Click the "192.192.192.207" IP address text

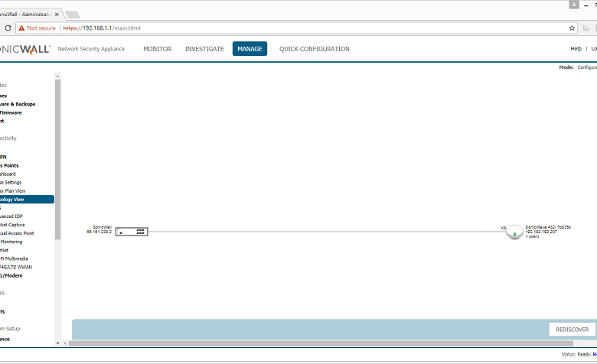tap(541, 232)
